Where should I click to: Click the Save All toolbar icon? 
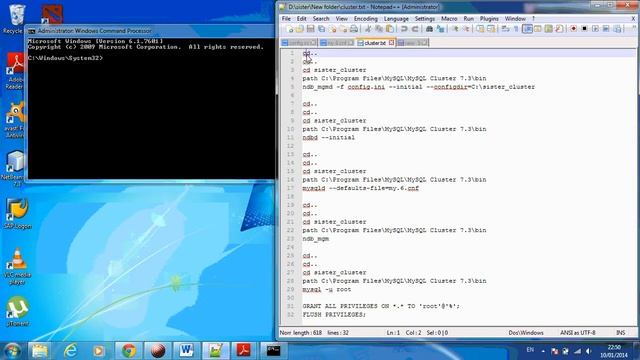click(x=321, y=29)
